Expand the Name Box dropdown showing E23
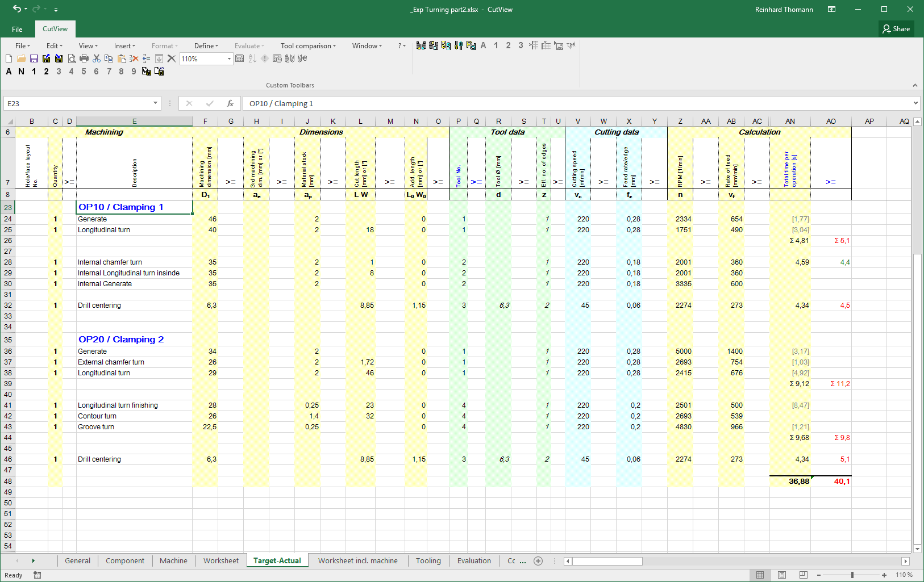Viewport: 924px width, 582px height. (x=155, y=103)
